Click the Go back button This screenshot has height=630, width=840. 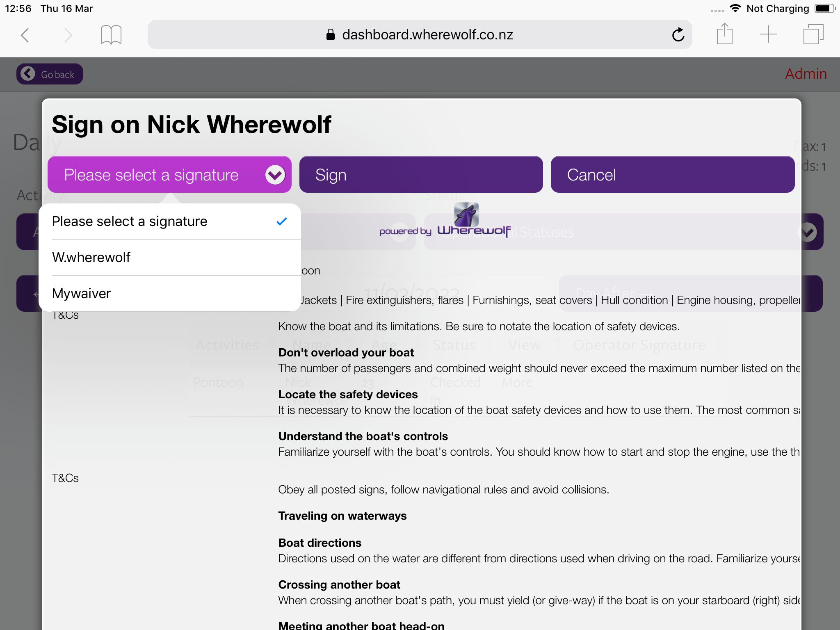click(50, 74)
